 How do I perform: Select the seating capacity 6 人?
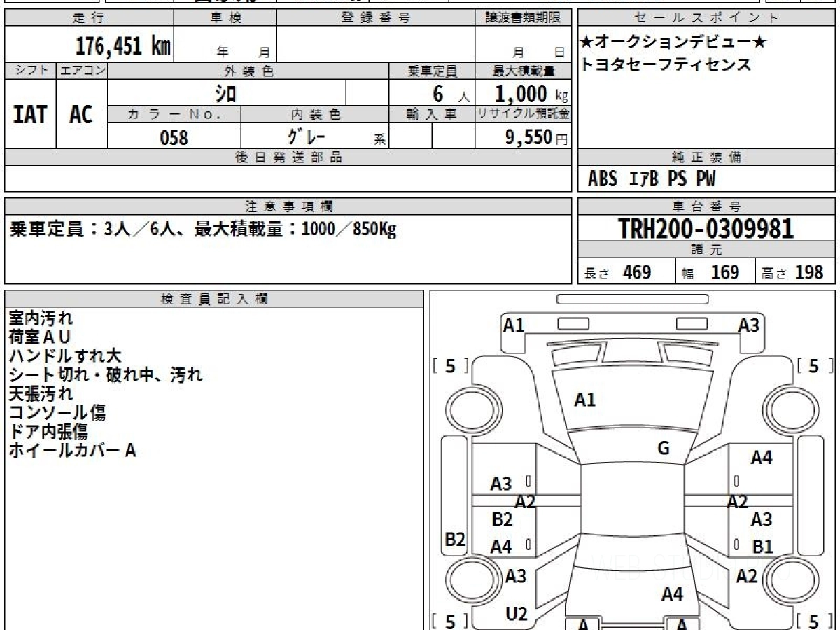point(451,94)
